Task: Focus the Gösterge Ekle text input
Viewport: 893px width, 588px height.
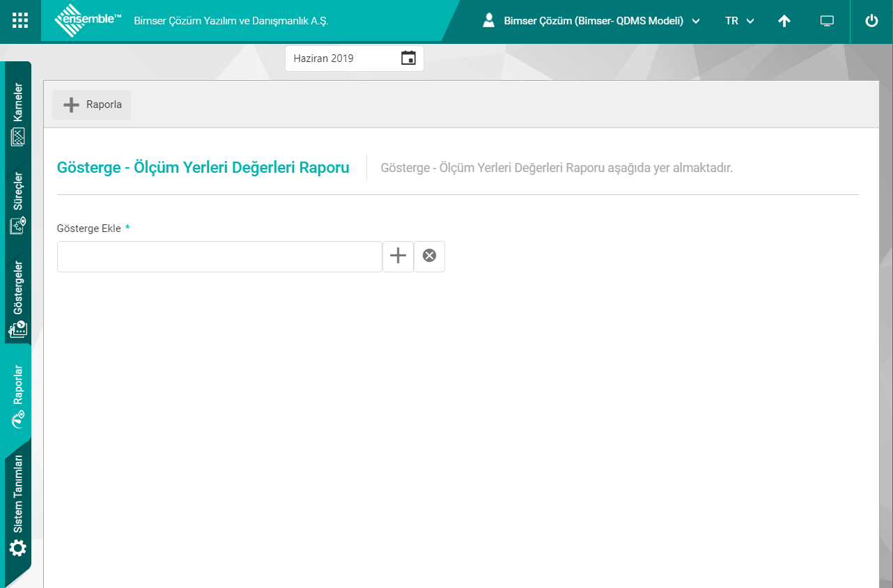Action: pos(219,256)
